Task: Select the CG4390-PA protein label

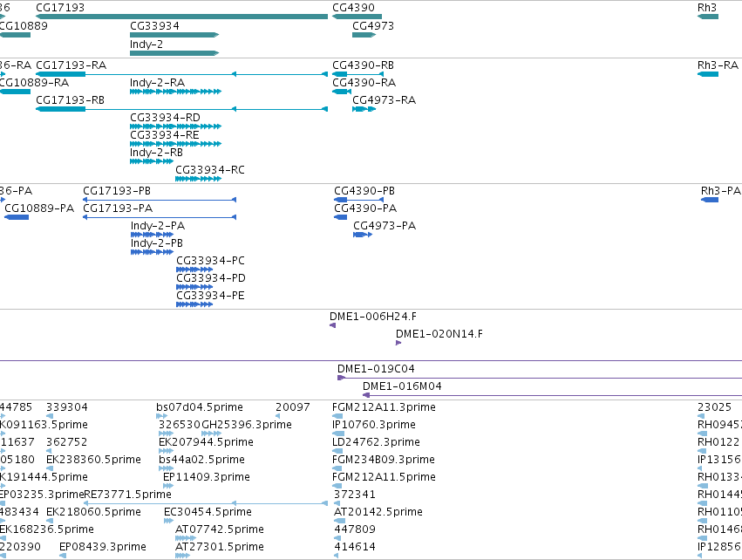Action: point(365,208)
